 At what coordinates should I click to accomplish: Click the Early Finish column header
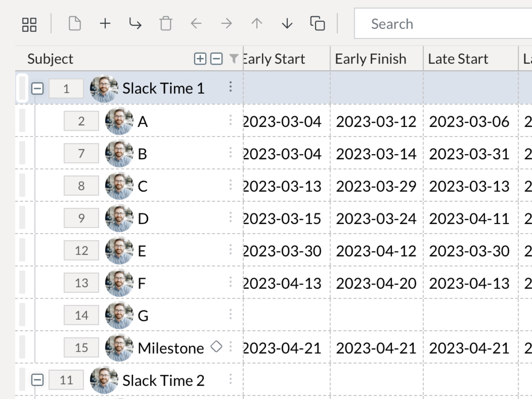[x=370, y=59]
